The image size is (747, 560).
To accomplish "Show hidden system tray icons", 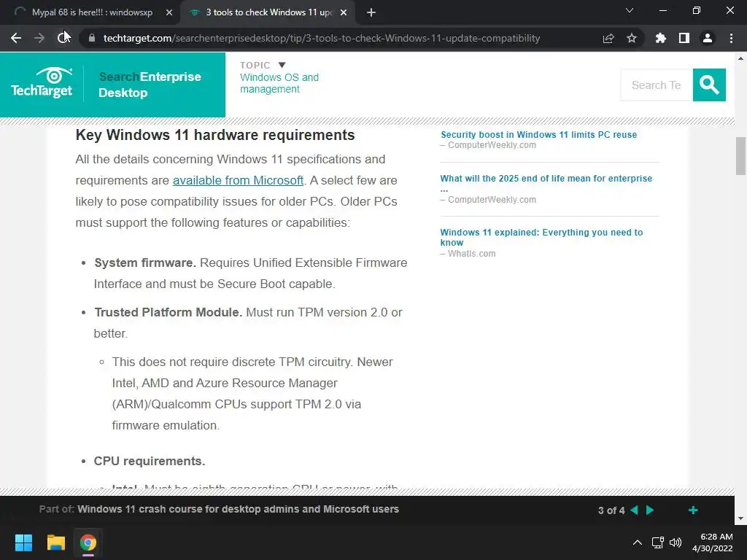I will (x=637, y=542).
